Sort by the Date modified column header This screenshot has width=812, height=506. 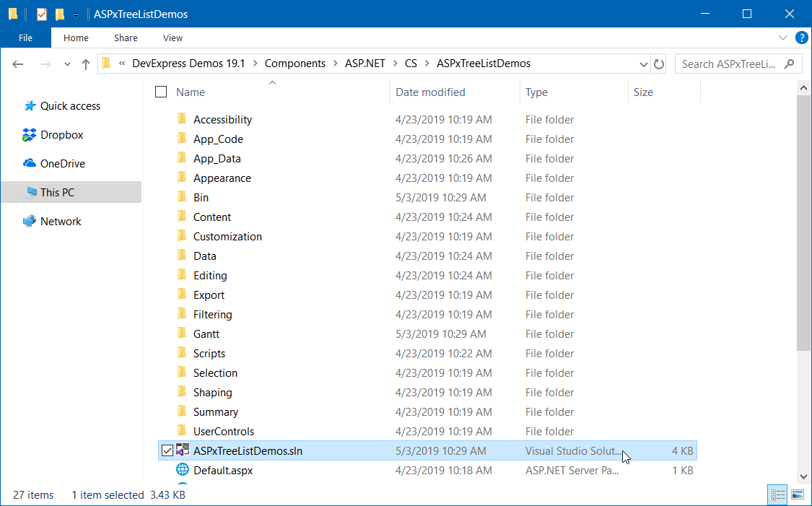430,92
